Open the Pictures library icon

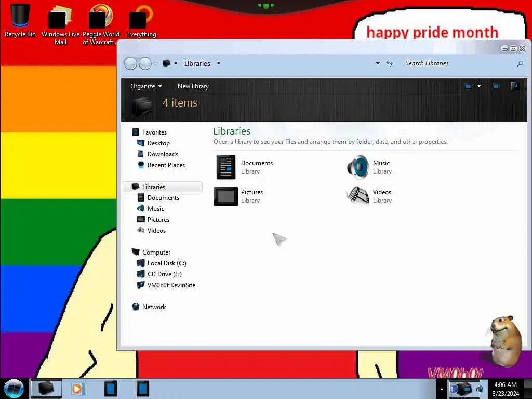coord(225,196)
